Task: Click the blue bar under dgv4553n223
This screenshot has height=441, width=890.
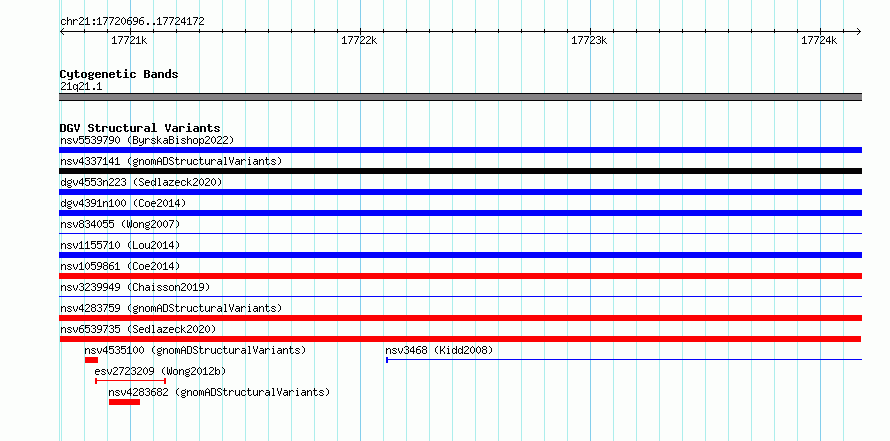Action: pyautogui.click(x=460, y=192)
